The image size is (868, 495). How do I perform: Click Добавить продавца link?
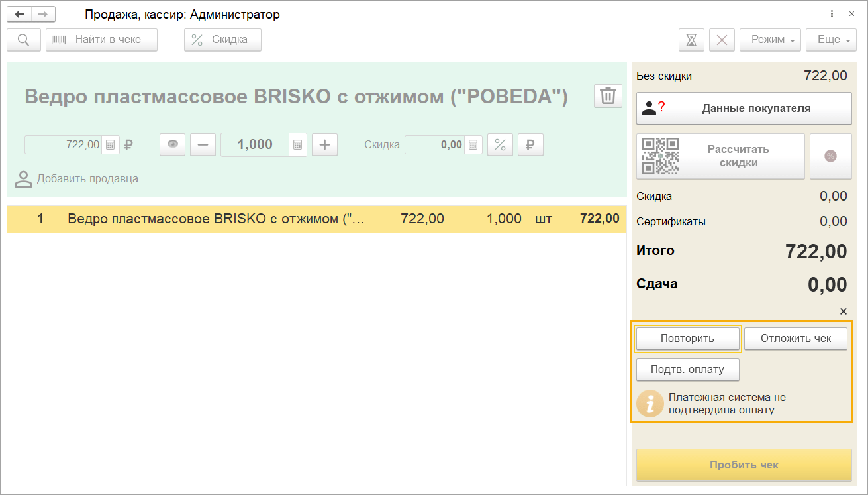pos(87,178)
